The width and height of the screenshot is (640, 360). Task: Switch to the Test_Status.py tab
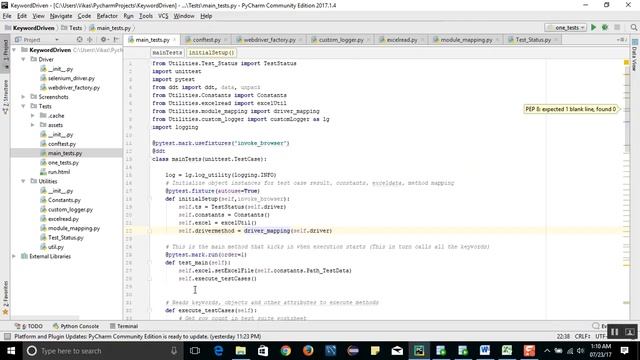click(x=533, y=40)
